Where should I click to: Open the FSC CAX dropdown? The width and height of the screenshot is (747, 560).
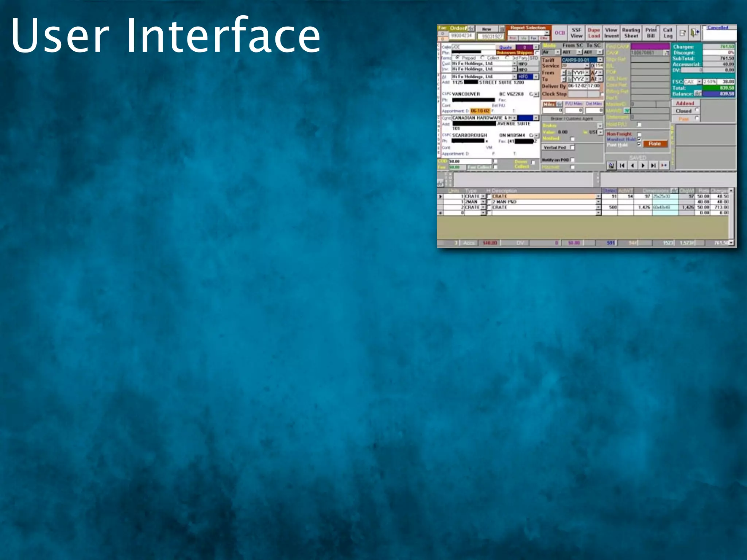tap(699, 82)
